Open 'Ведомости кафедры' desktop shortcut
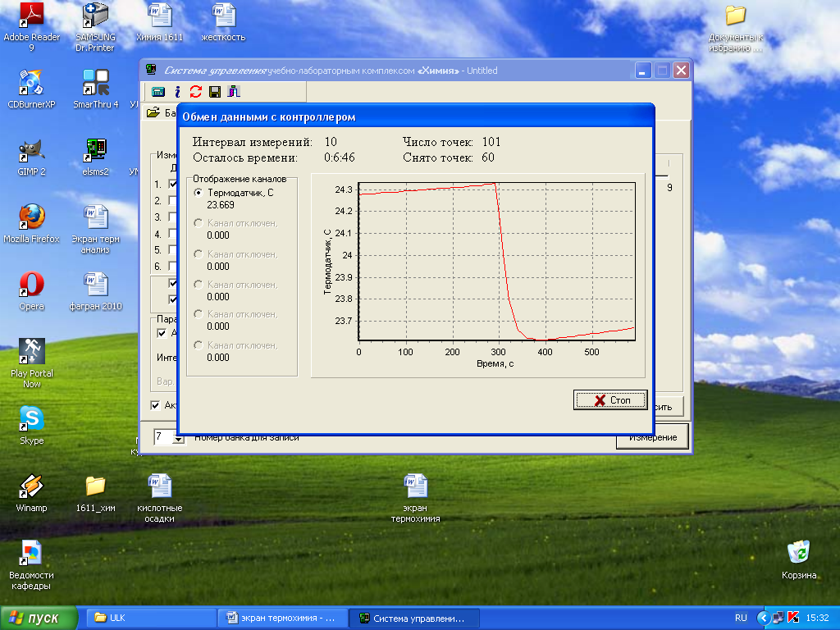The height and width of the screenshot is (630, 840). tap(31, 565)
